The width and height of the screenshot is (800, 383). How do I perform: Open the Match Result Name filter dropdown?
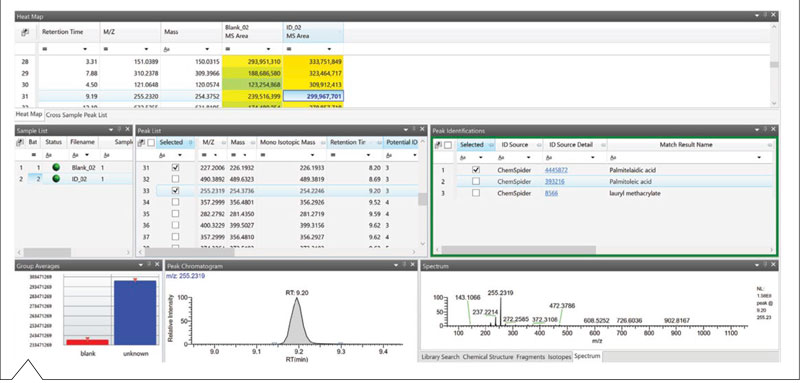pyautogui.click(x=759, y=158)
